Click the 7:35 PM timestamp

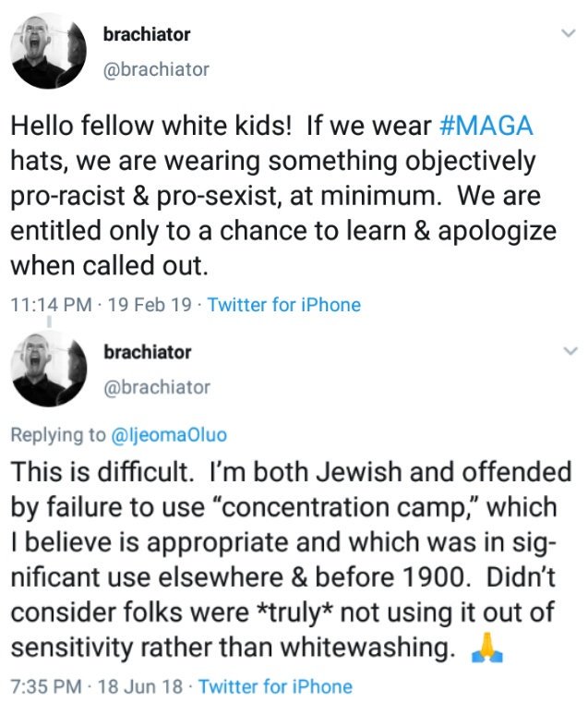point(43,686)
